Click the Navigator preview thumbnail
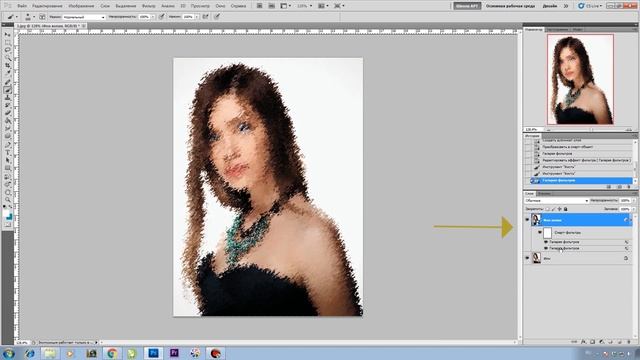 [x=580, y=79]
